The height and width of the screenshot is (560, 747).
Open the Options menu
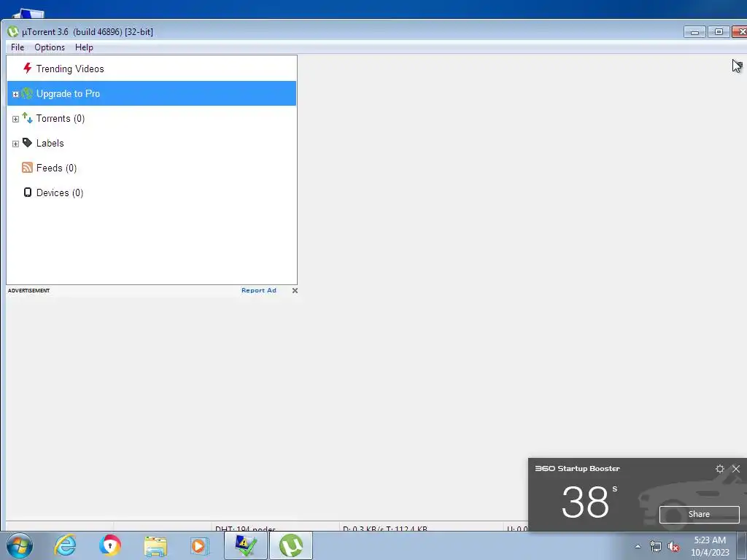coord(50,47)
